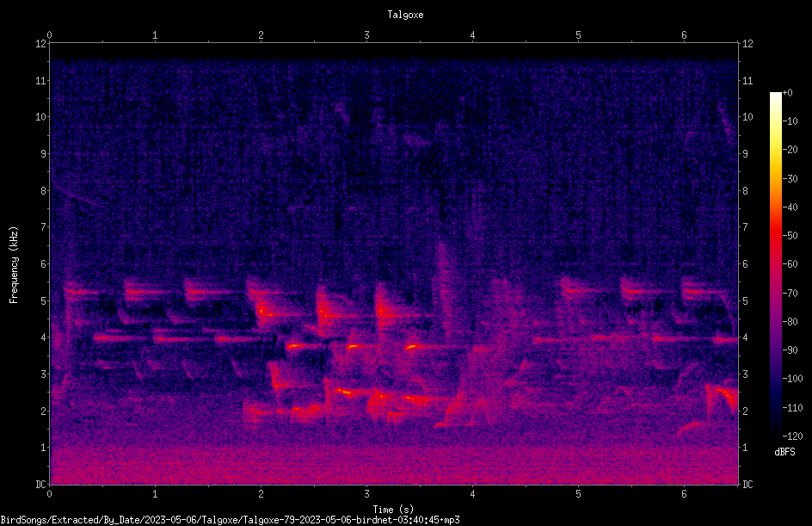Viewport: 812px width, 526px height.
Task: Click the 10 kHz label on right axis
Action: click(747, 117)
